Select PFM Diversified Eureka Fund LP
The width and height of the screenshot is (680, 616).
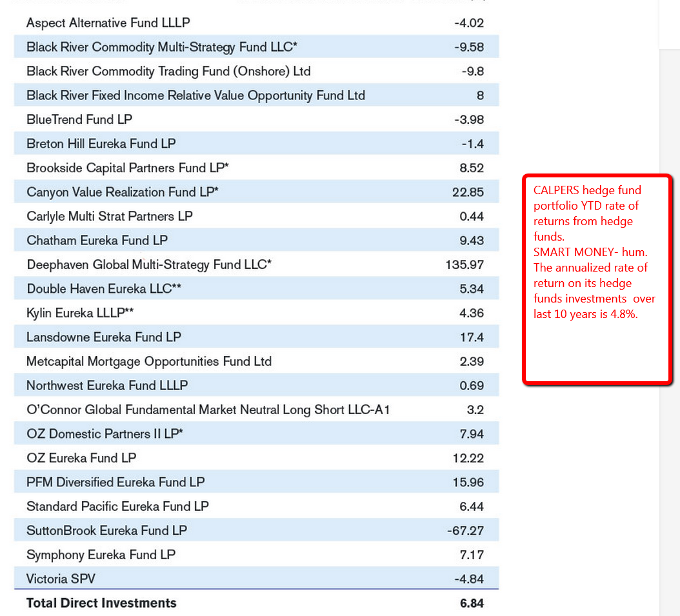tap(115, 482)
